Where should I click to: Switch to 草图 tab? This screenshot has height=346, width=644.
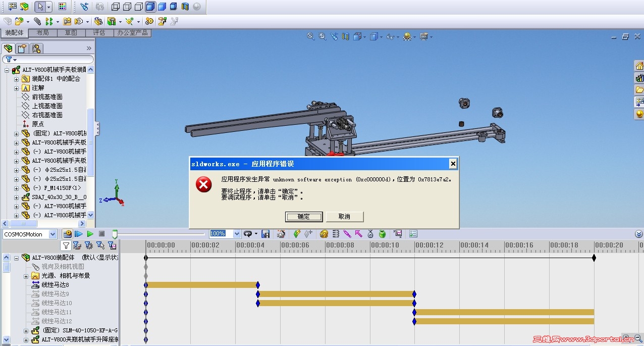pyautogui.click(x=71, y=33)
